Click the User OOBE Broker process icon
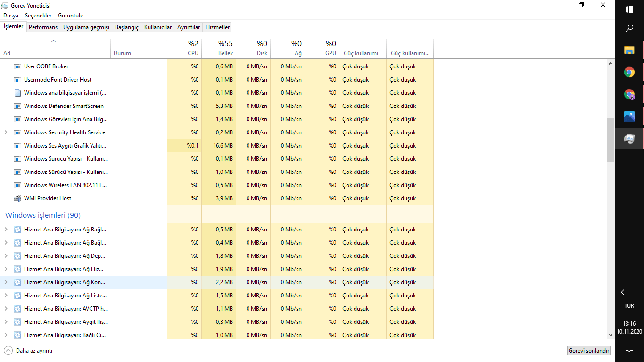The image size is (644, 362). [x=17, y=66]
